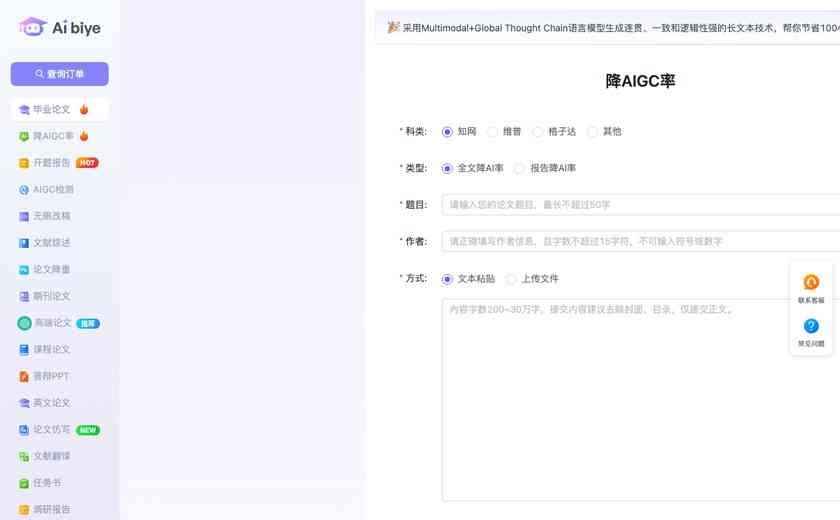This screenshot has height=520, width=840.
Task: Select the 全文降AI率 type option
Action: (447, 169)
